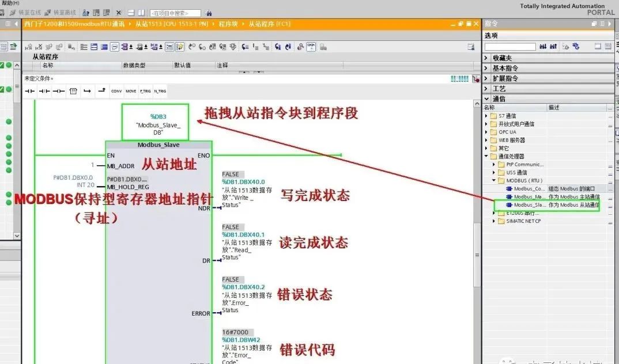619x364 pixels.
Task: Click search-down icon in instructions panel
Action: pos(543,47)
